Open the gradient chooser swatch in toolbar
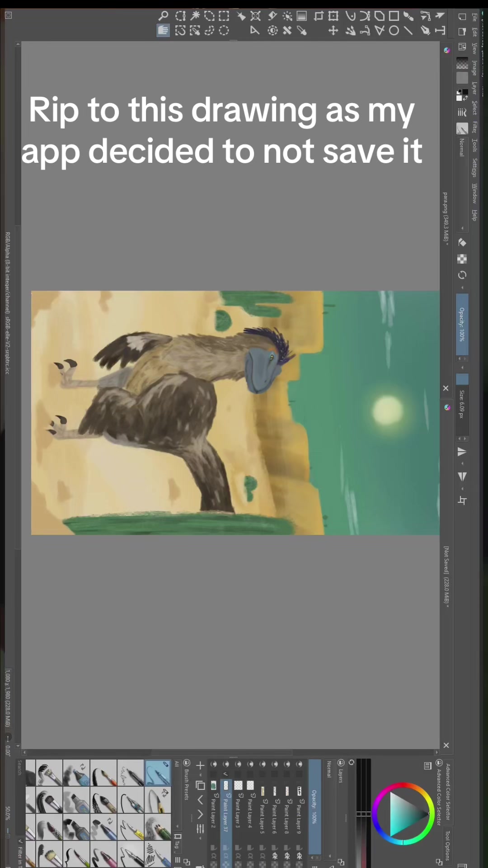The image size is (488, 868). (x=462, y=63)
